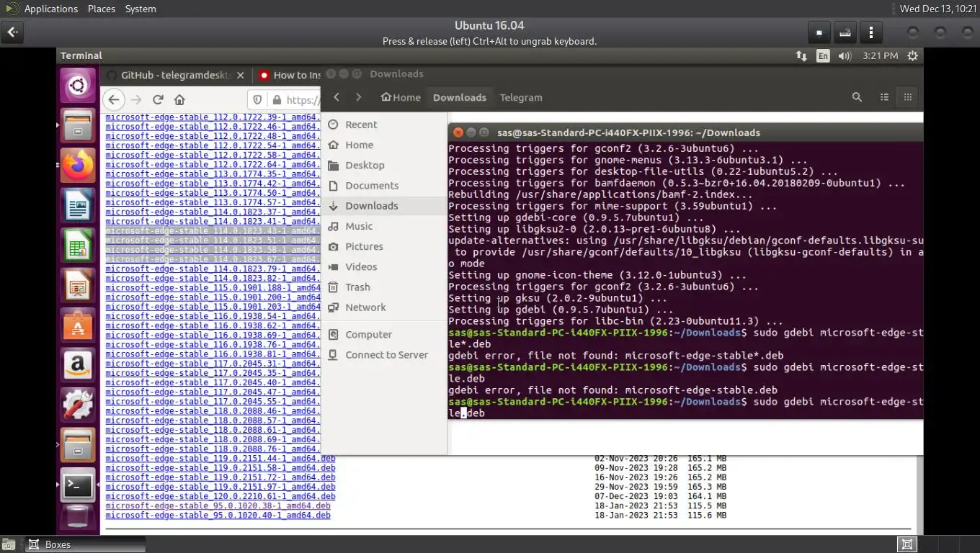Open search in Files window
Image resolution: width=980 pixels, height=553 pixels.
pos(857,97)
